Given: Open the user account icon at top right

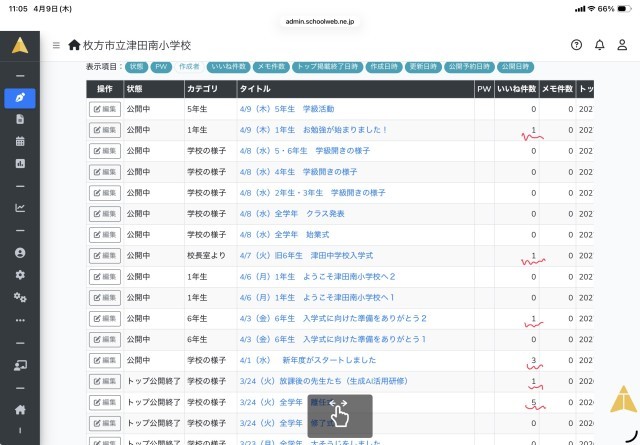Looking at the screenshot, I should 622,45.
